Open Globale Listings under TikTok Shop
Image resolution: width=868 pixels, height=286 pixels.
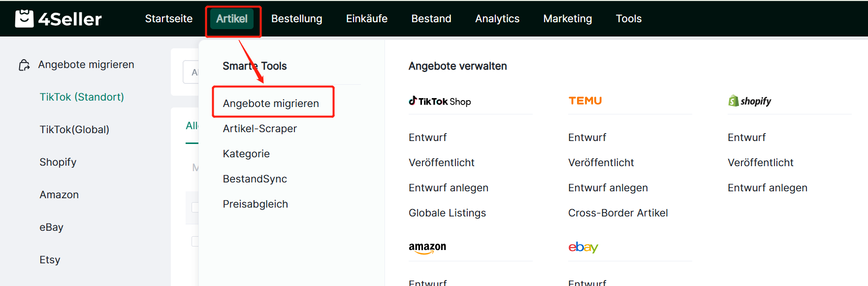click(x=447, y=213)
